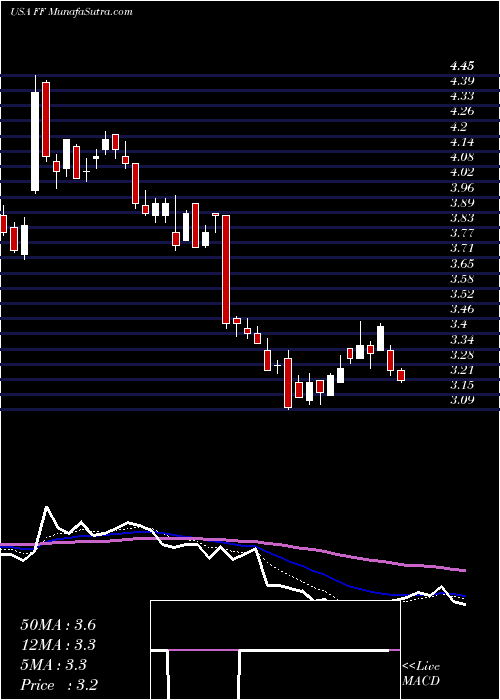
Task: Click the 3.28 price axis label
Action: (462, 355)
